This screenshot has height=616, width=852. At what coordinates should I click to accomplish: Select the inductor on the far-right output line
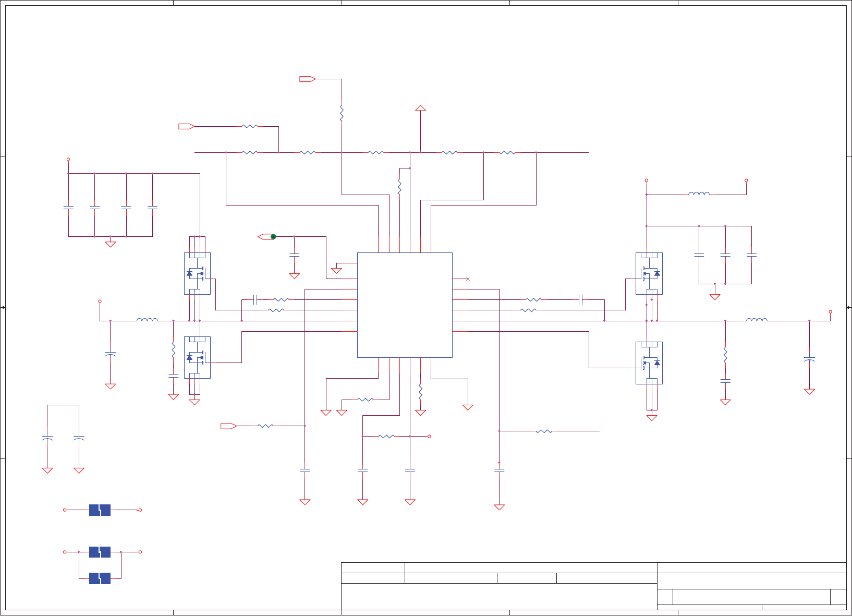(x=757, y=320)
